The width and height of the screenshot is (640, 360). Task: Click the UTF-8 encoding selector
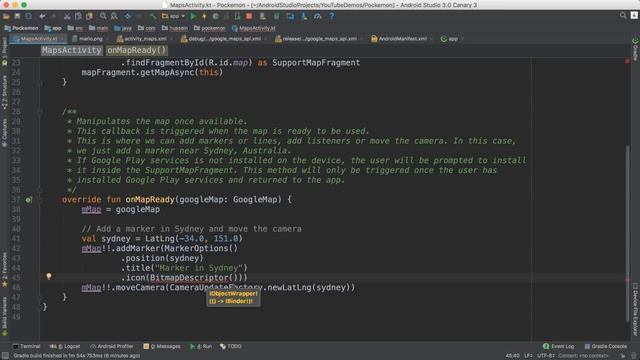coord(546,356)
